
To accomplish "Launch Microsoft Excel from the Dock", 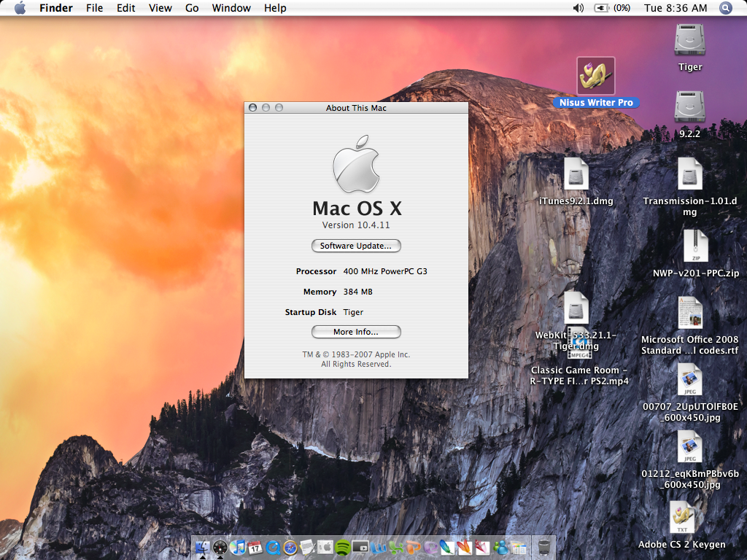I will (395, 548).
